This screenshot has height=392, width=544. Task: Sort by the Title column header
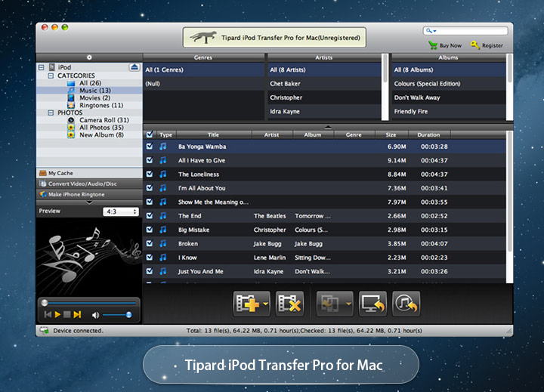tap(214, 134)
